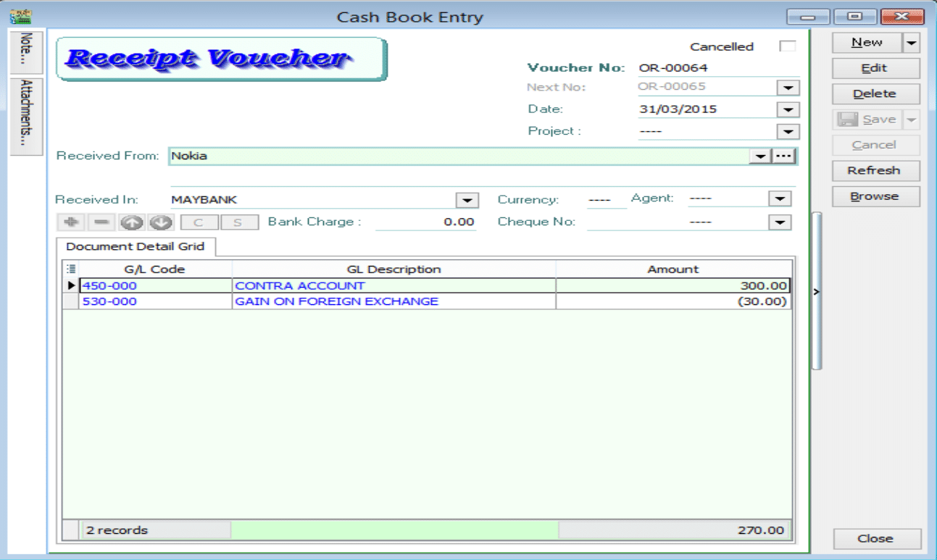Click the Bank Charge amount field

[x=426, y=222]
